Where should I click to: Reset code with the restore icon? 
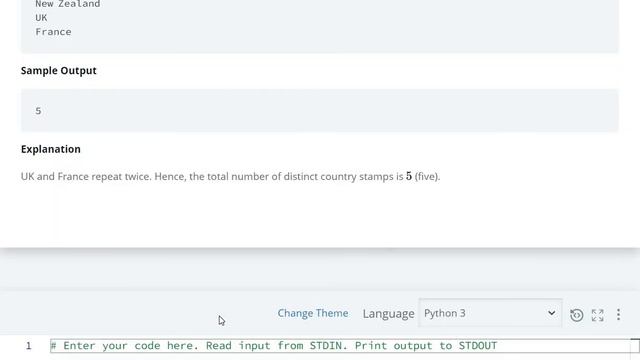coord(576,315)
